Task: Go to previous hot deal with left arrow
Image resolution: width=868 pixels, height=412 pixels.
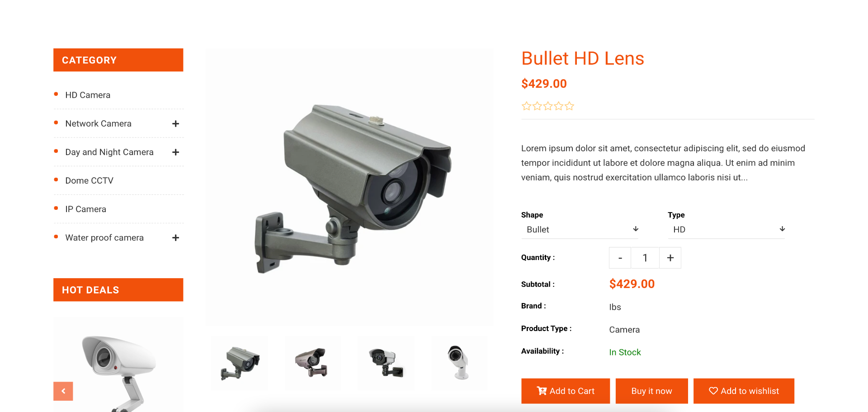Action: [63, 391]
